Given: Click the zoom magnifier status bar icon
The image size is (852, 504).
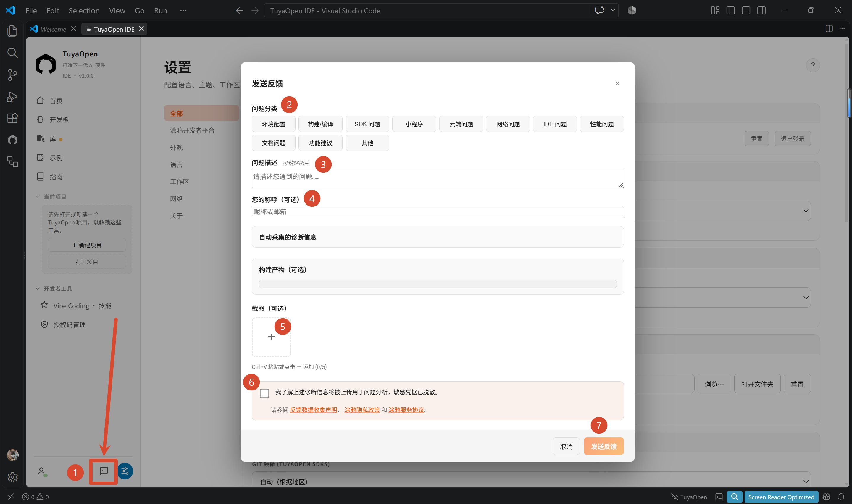Looking at the screenshot, I should tap(734, 497).
